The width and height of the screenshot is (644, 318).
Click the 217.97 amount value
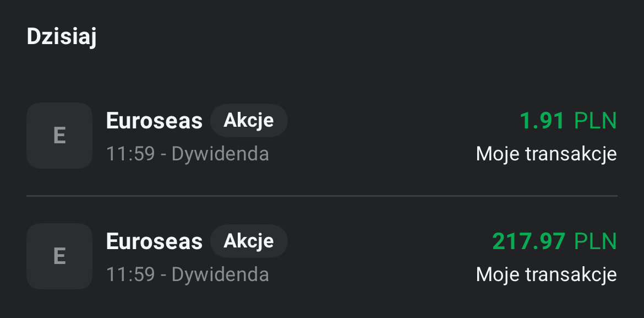(x=528, y=241)
